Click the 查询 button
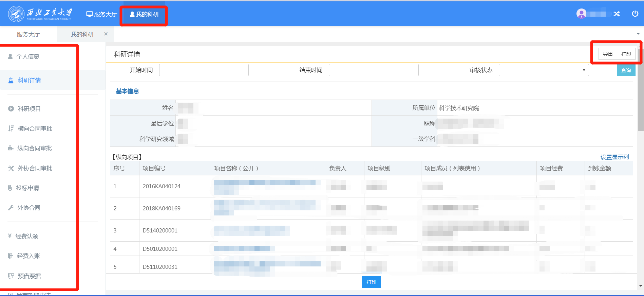This screenshot has width=644, height=296. click(x=626, y=70)
